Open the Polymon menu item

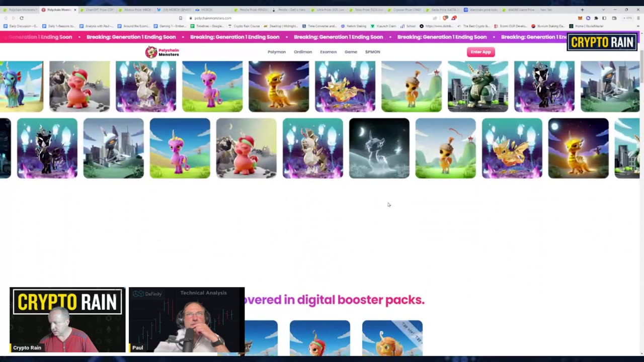point(277,52)
